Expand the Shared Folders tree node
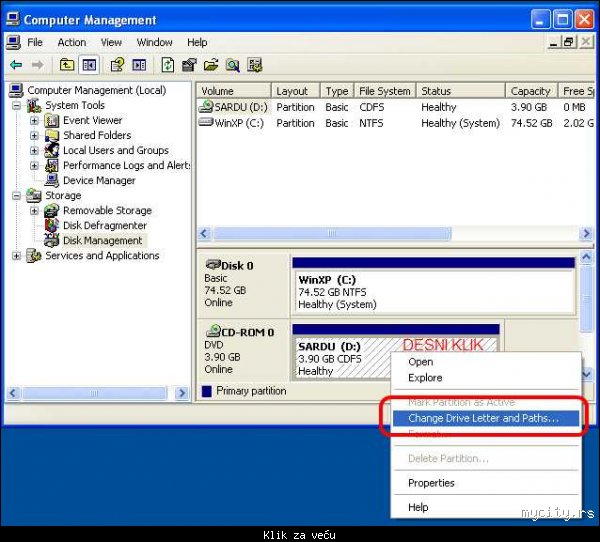Image resolution: width=600 pixels, height=542 pixels. (x=35, y=136)
